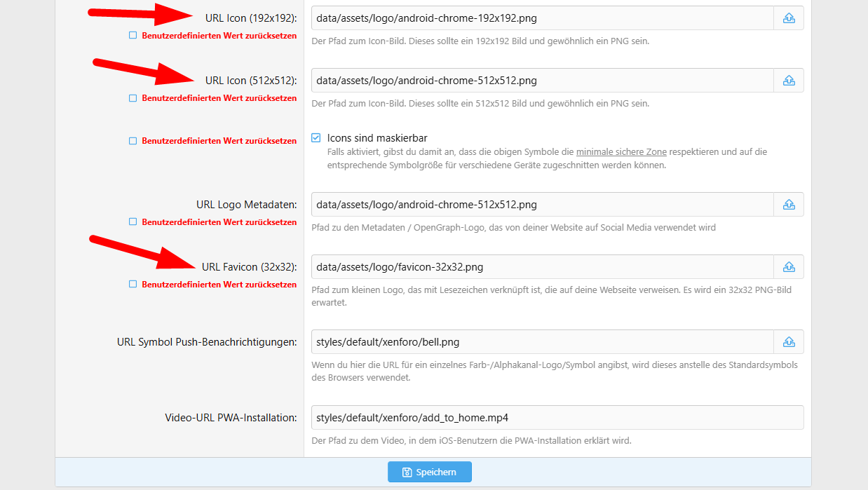The image size is (868, 490).
Task: Click hint text about 192x192 icon image
Action: [480, 41]
